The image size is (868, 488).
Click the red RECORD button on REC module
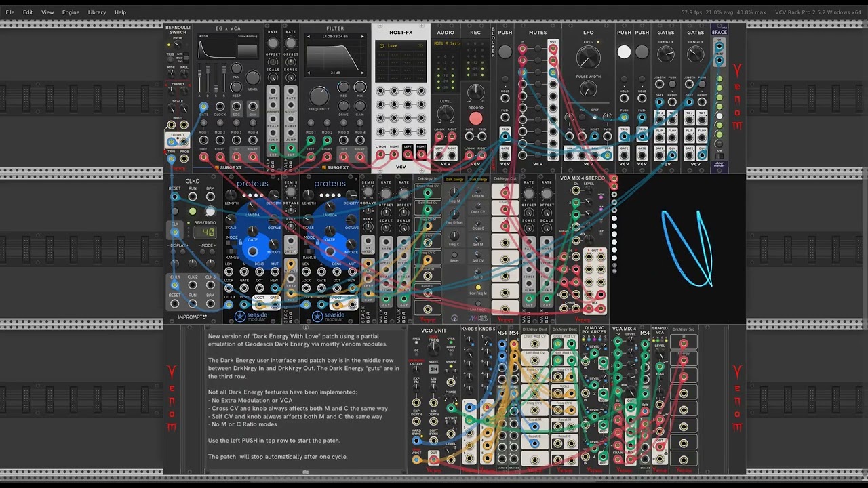[x=475, y=119]
